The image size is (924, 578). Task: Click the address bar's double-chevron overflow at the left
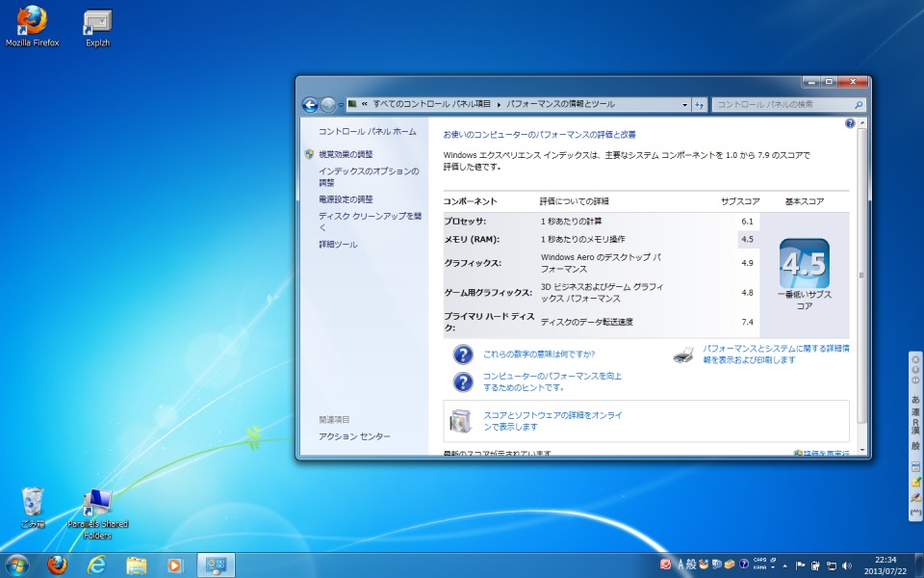click(x=365, y=104)
